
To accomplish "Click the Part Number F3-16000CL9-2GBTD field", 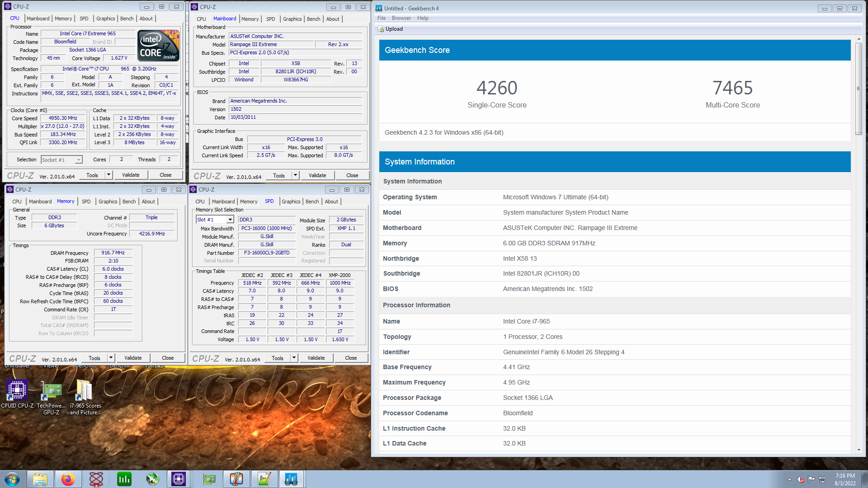I will click(x=267, y=253).
